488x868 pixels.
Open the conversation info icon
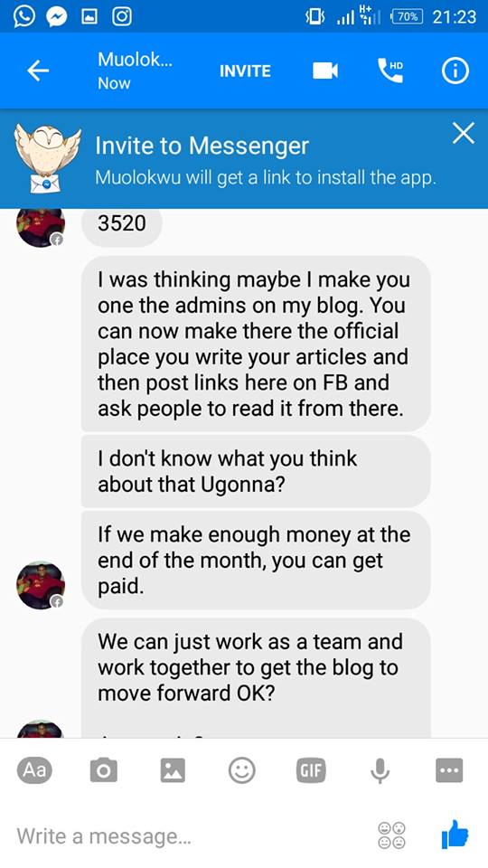tap(455, 71)
